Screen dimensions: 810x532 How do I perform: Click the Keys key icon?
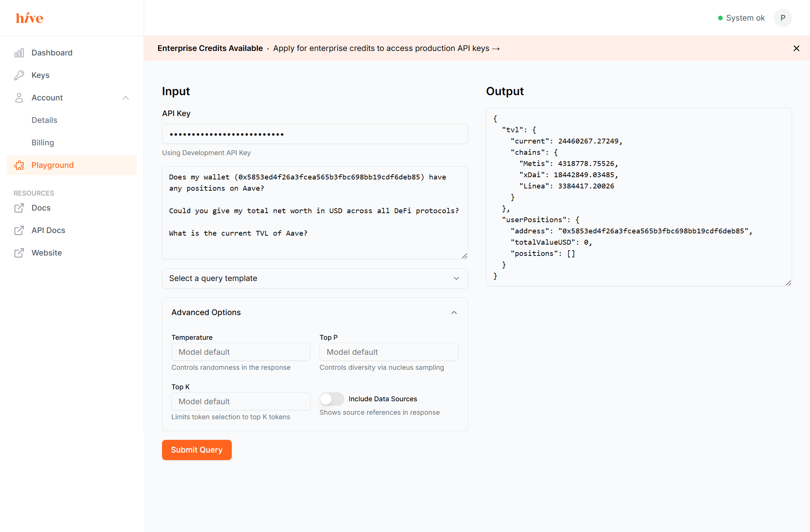click(x=19, y=75)
